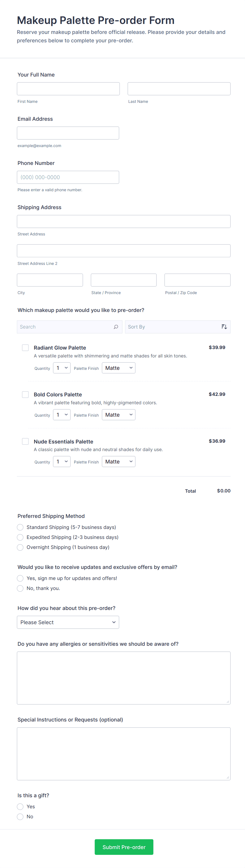Mark order as not a gift
Screen dimensions: 245x868
click(x=20, y=816)
